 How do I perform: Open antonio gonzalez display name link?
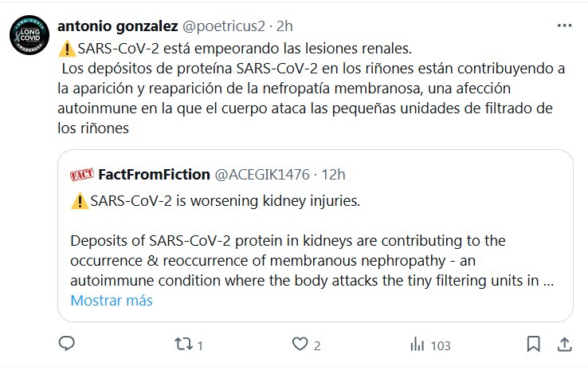[x=119, y=26]
